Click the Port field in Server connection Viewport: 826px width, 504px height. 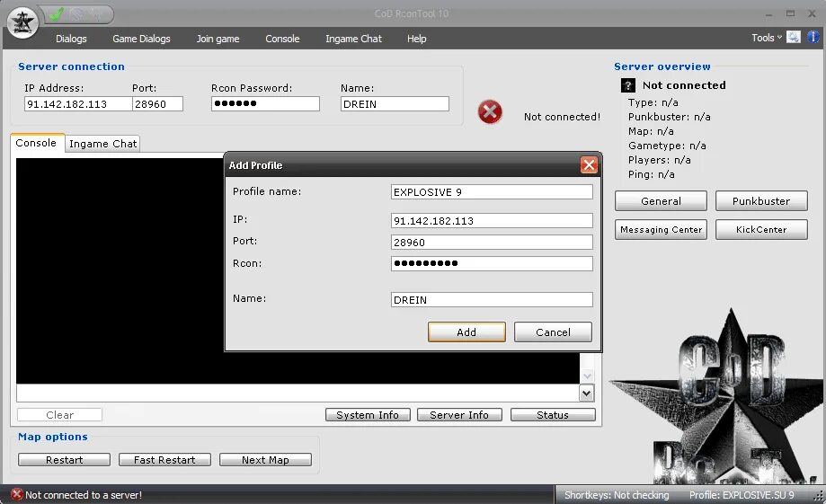(x=157, y=103)
